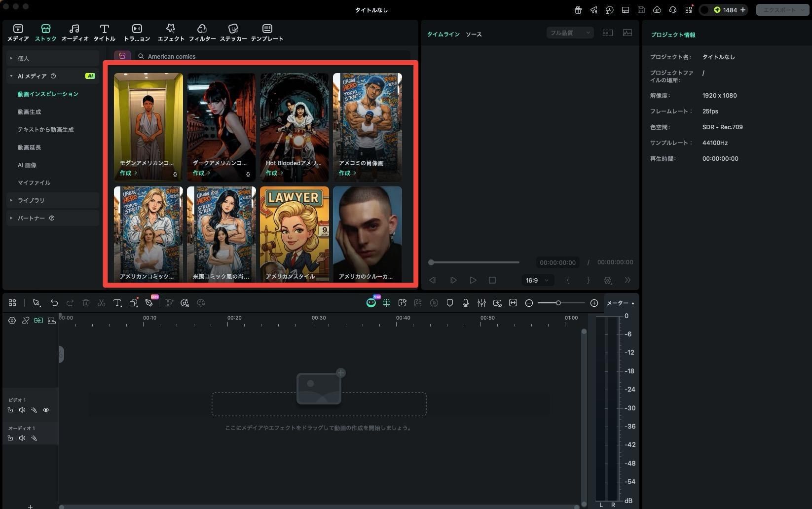Click the headset support icon

[672, 10]
